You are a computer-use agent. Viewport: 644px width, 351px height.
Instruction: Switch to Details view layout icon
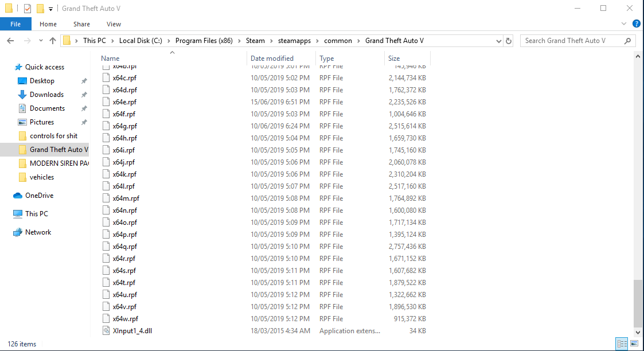[622, 343]
